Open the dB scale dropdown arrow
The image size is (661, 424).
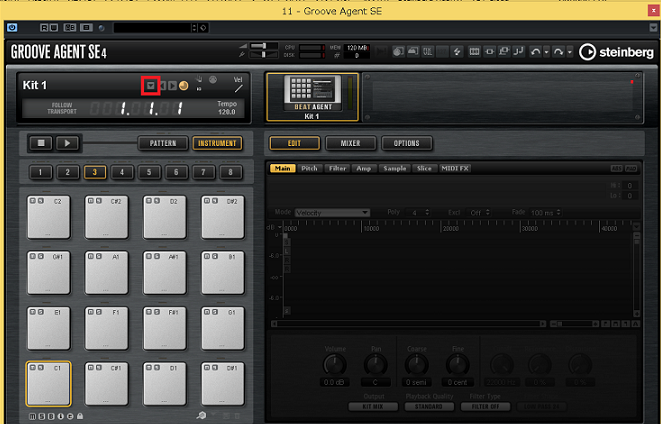[279, 227]
